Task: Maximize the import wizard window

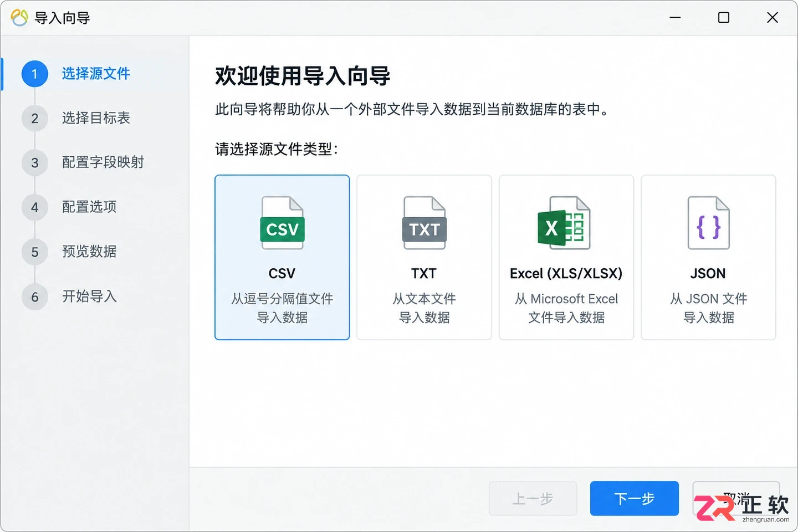Action: (724, 18)
